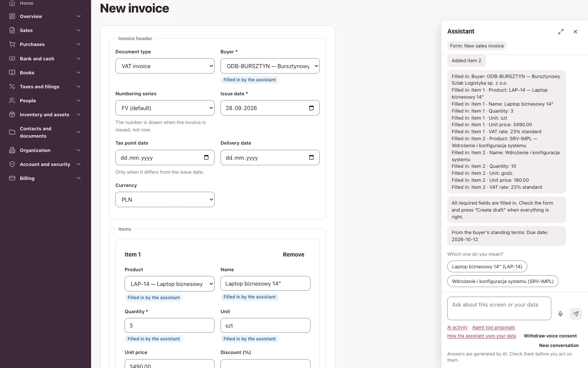Open How the assistant uses your data
The width and height of the screenshot is (588, 368).
tap(481, 336)
